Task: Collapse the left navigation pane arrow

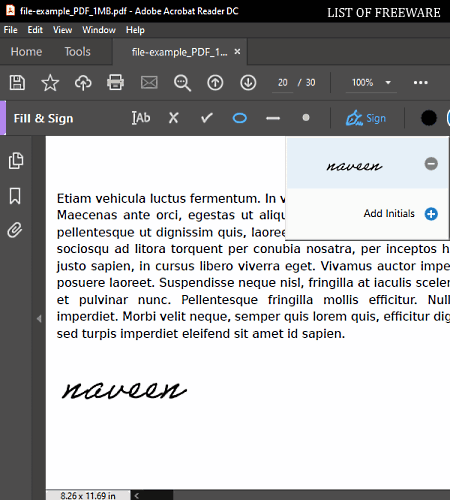Action: pos(39,319)
